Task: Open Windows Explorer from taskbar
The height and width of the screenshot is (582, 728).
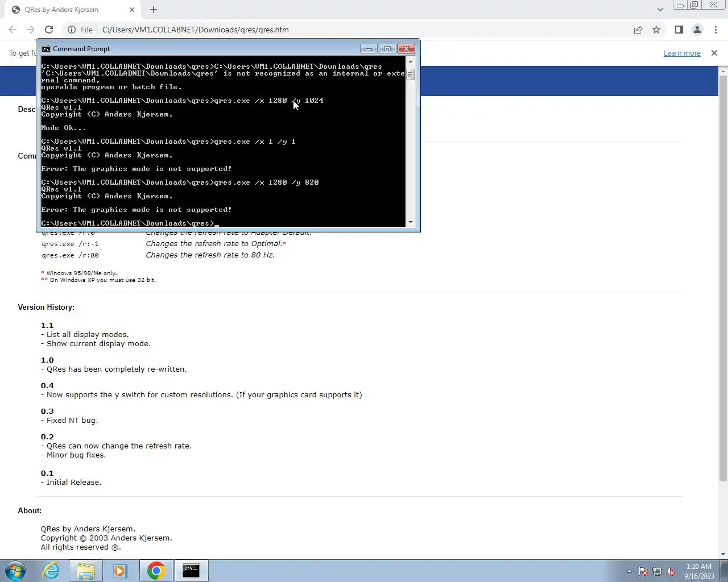Action: (x=85, y=571)
